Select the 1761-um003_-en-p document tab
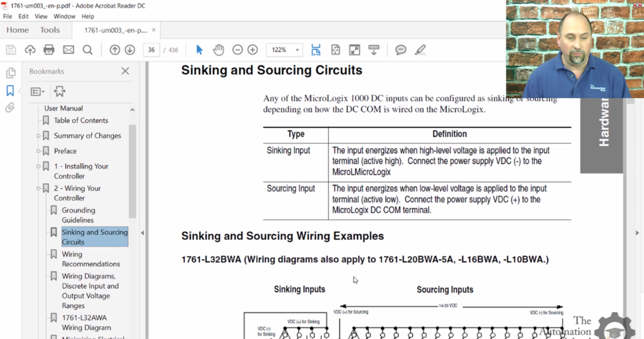The height and width of the screenshot is (339, 644). point(115,30)
